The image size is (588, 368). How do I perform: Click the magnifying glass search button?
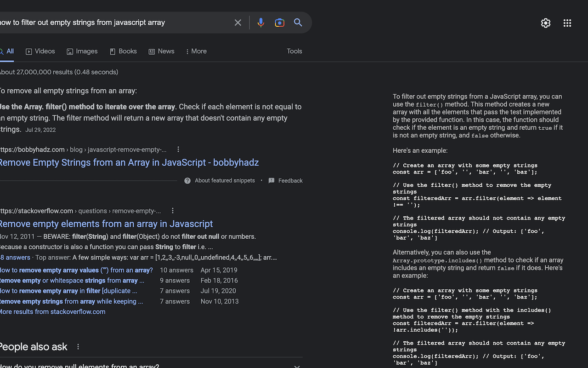(x=298, y=23)
